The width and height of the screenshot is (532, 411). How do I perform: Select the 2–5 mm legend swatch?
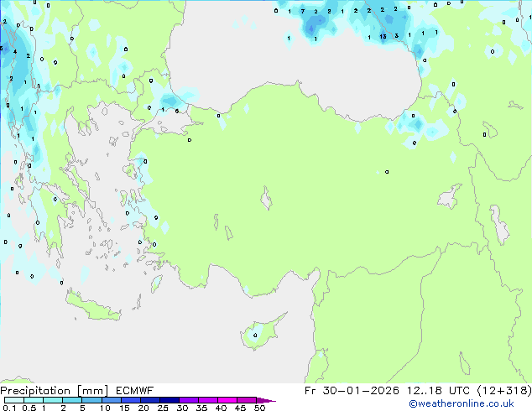point(72,400)
